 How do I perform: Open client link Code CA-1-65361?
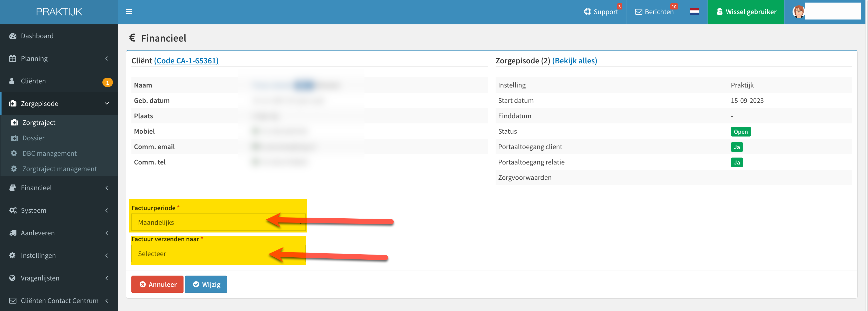coord(186,61)
